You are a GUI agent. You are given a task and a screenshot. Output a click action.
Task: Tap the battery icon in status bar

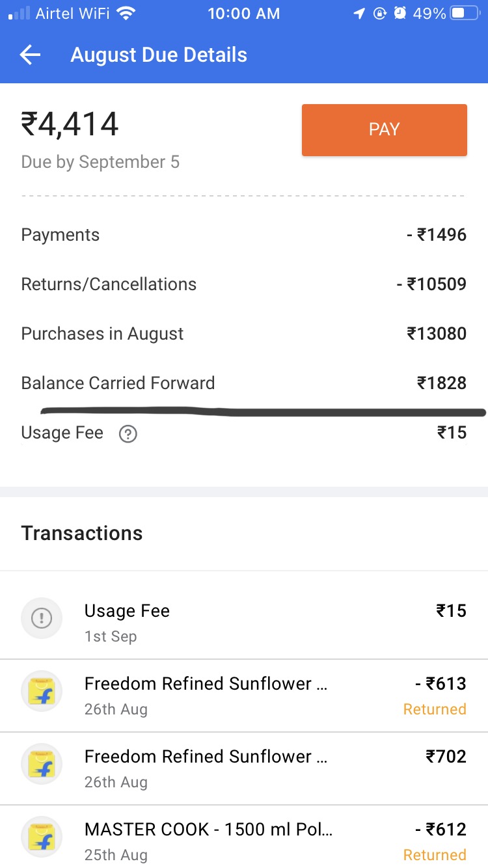tap(465, 14)
